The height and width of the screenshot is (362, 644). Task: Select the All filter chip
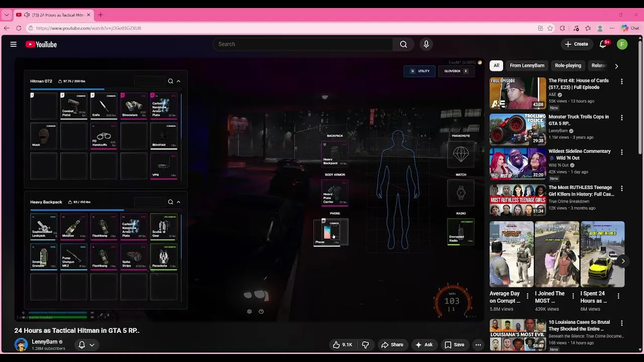coord(496,65)
